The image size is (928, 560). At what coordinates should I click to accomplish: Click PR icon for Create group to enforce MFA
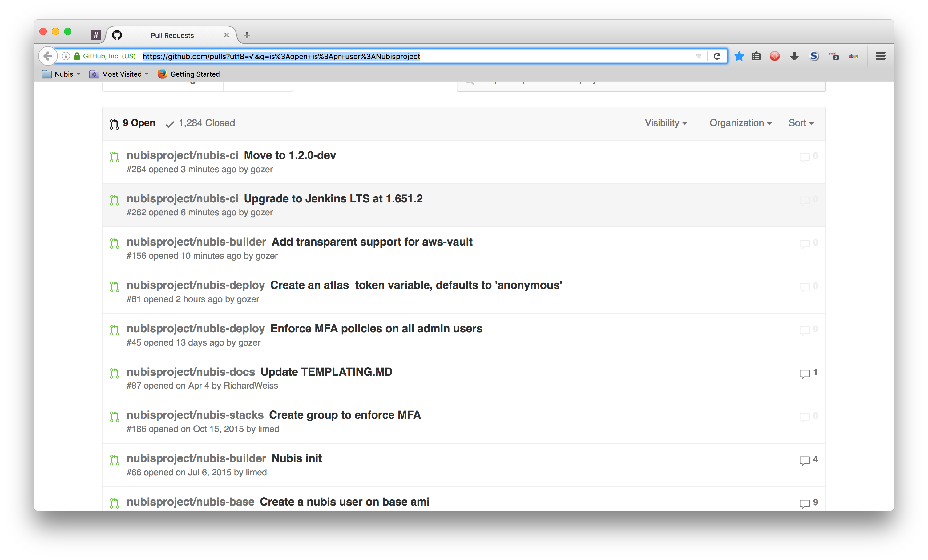pos(114,416)
